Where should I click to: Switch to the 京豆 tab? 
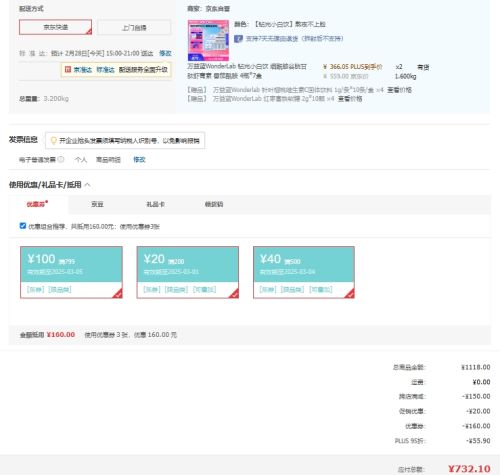click(97, 204)
